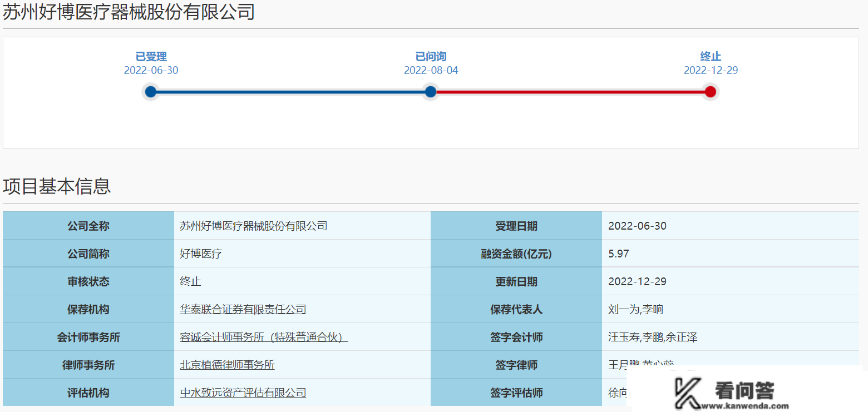The image size is (868, 412).
Task: Click the 保荐机构 header cell
Action: coord(88,309)
